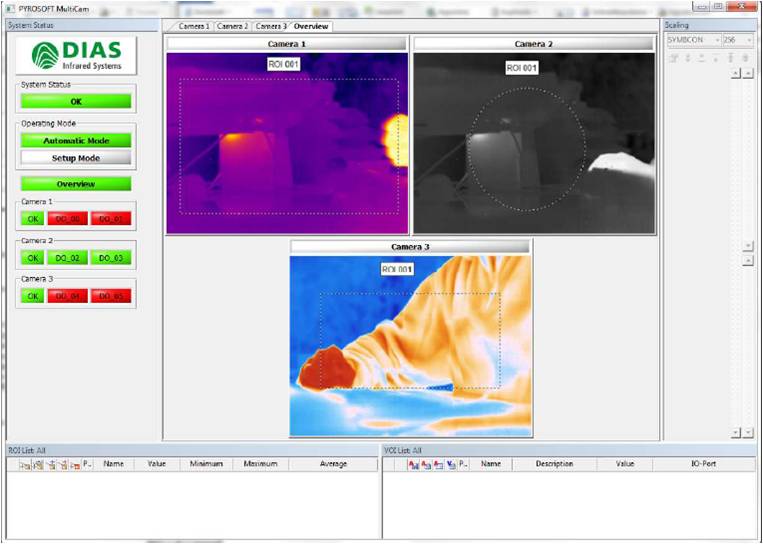
Task: Click the up arrow below Scaling toolbar
Action: 736,73
